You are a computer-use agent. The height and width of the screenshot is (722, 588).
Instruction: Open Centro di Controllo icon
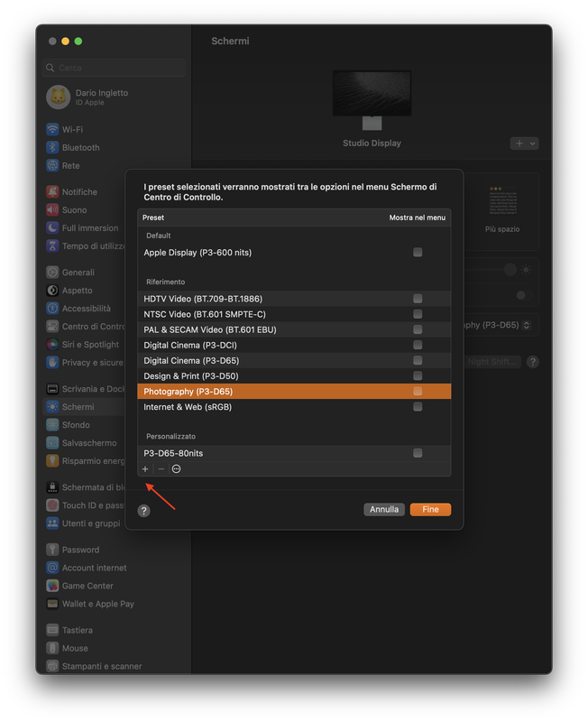pyautogui.click(x=52, y=326)
